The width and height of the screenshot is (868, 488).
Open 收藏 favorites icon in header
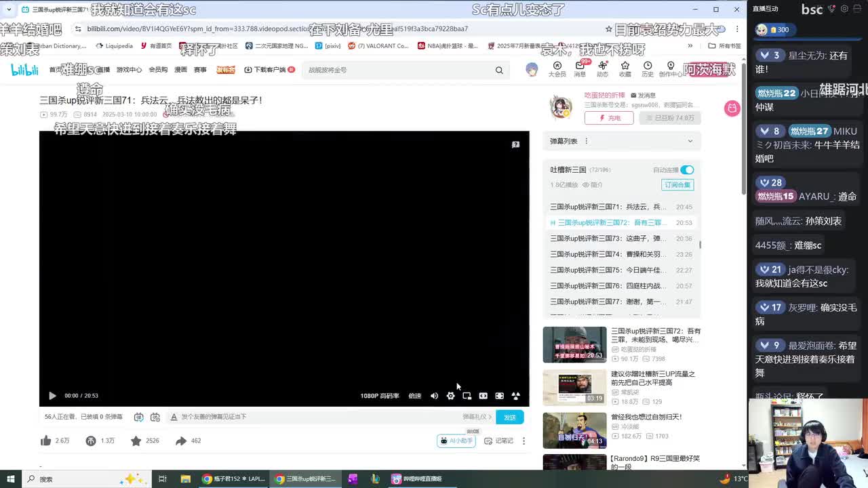click(x=625, y=69)
